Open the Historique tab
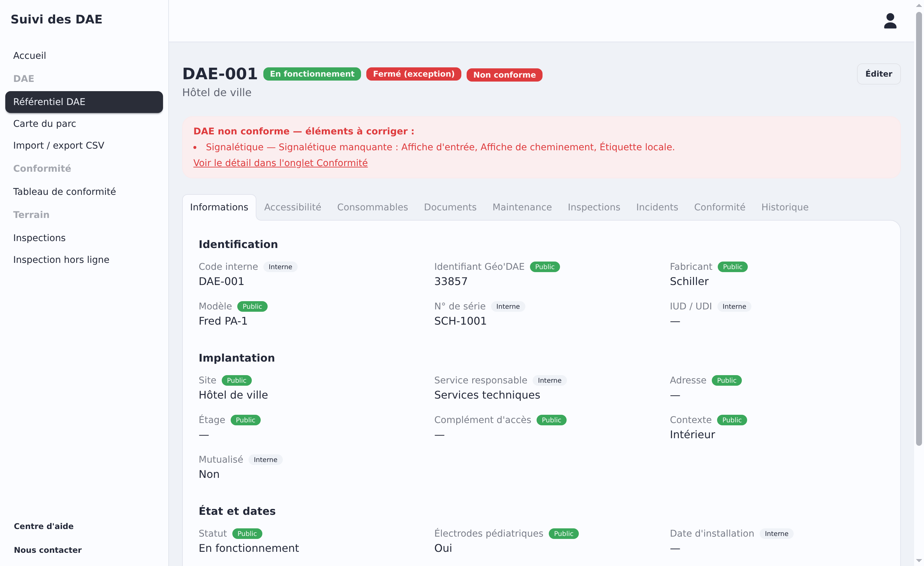 [785, 207]
